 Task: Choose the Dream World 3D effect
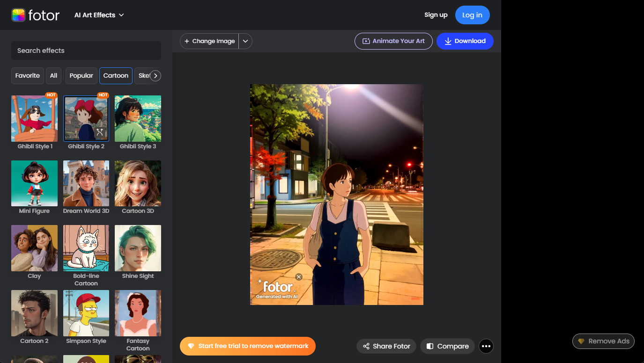coord(86,183)
